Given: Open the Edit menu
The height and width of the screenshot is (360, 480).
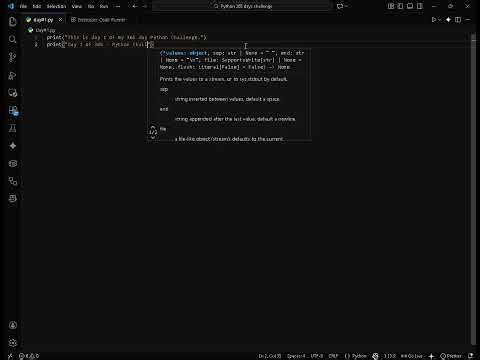Looking at the screenshot, I should (37, 6).
